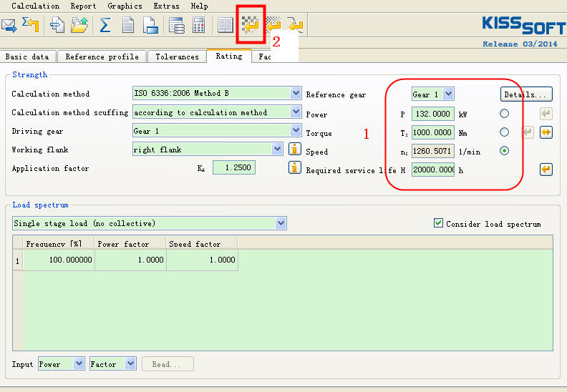Click the Power factor column header
The width and height of the screenshot is (567, 392).
tap(130, 243)
